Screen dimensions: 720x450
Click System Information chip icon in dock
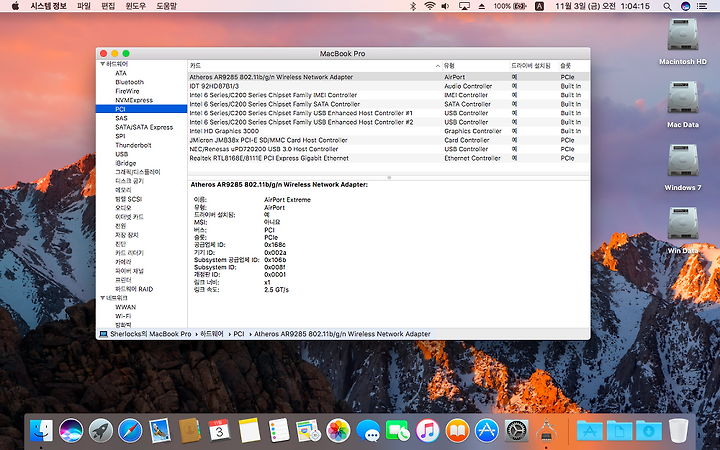[x=546, y=431]
